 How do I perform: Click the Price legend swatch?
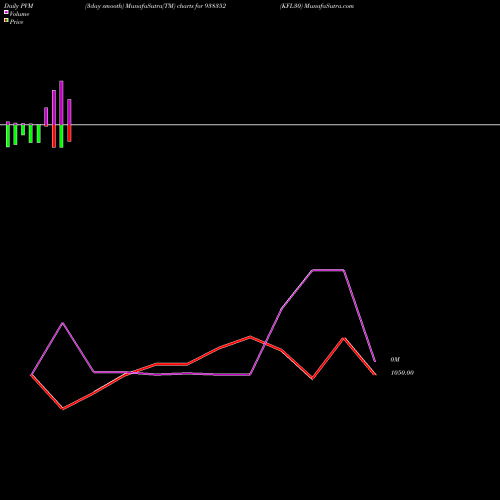click(x=6, y=21)
